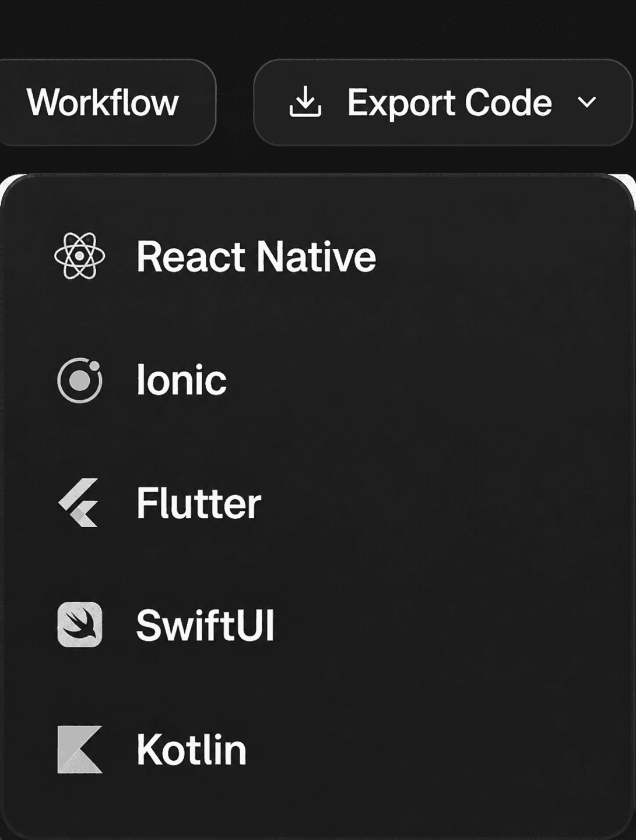Click the Flutter logo icon

(x=79, y=503)
